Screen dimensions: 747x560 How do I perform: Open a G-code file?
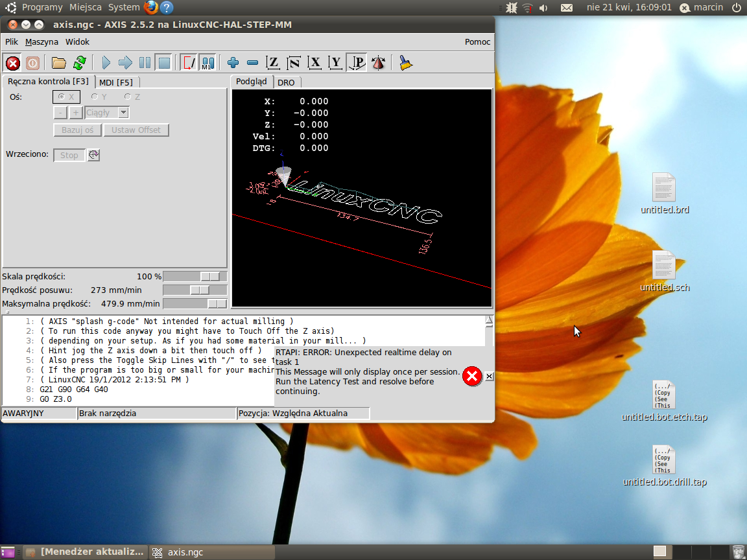click(58, 63)
